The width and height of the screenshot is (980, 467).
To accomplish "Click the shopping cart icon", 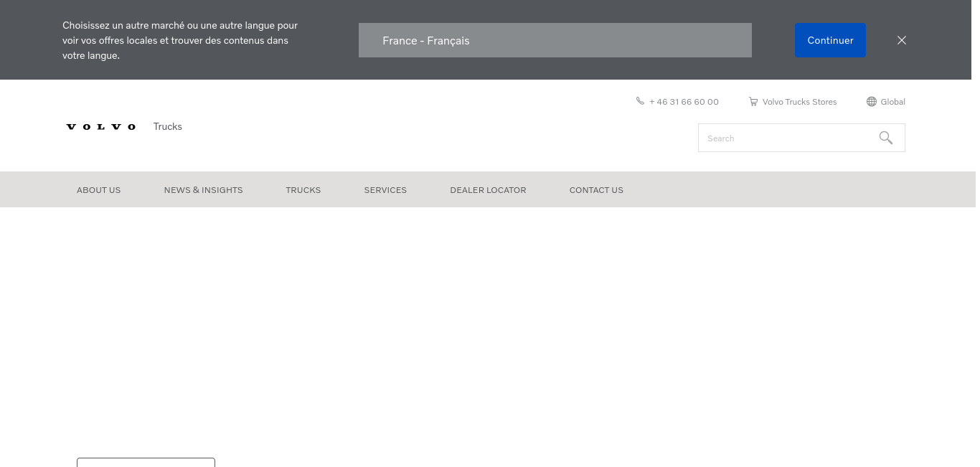I will click(x=753, y=102).
